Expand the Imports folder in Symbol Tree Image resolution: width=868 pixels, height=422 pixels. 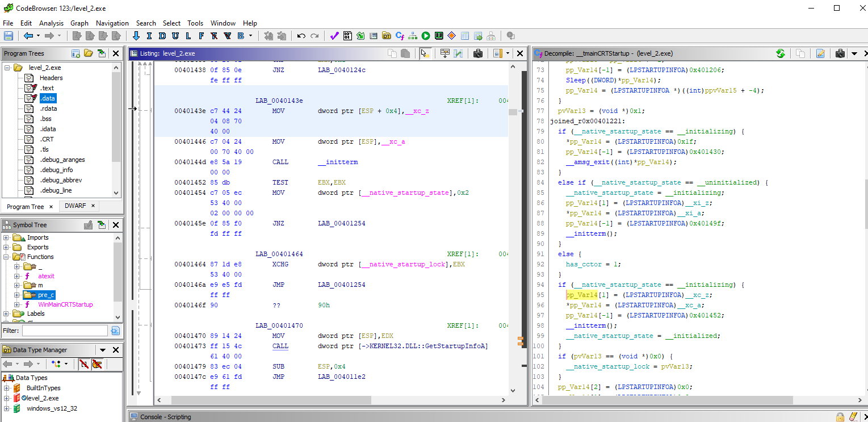7,237
